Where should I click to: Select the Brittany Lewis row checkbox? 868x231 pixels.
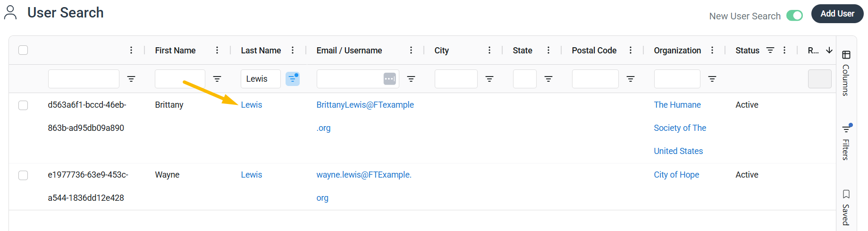tap(23, 105)
